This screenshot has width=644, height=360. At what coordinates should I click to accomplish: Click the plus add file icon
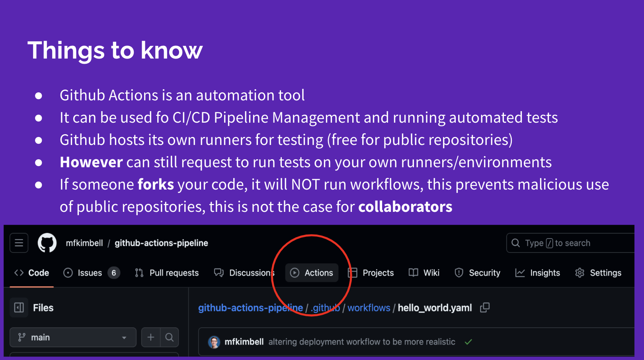(x=151, y=337)
